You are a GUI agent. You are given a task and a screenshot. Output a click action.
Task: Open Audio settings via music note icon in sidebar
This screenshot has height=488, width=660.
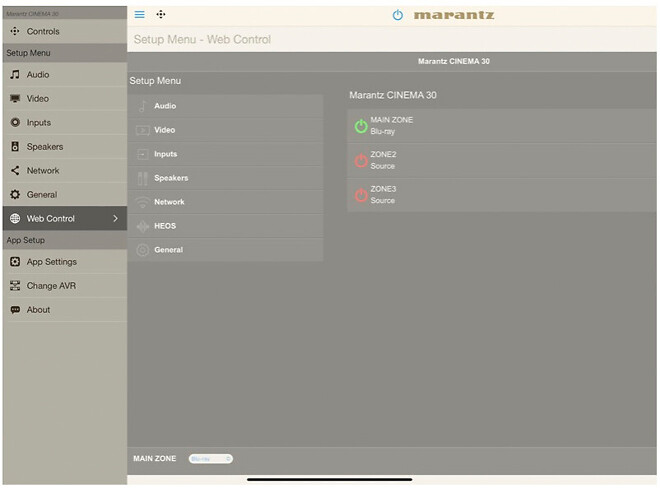click(15, 75)
